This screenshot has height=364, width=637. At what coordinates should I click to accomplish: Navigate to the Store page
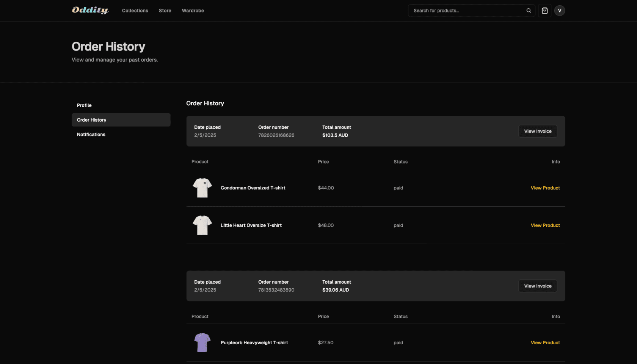[x=165, y=11]
